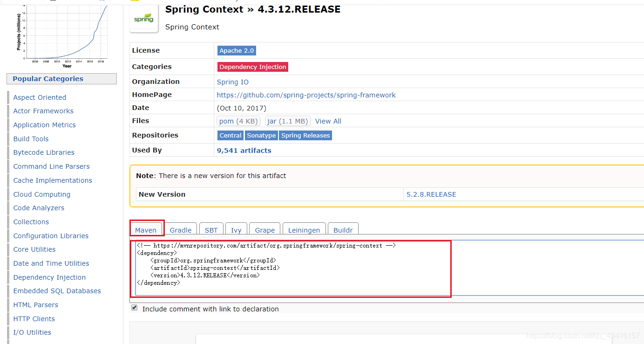Switch to the Grape tab

(x=265, y=230)
